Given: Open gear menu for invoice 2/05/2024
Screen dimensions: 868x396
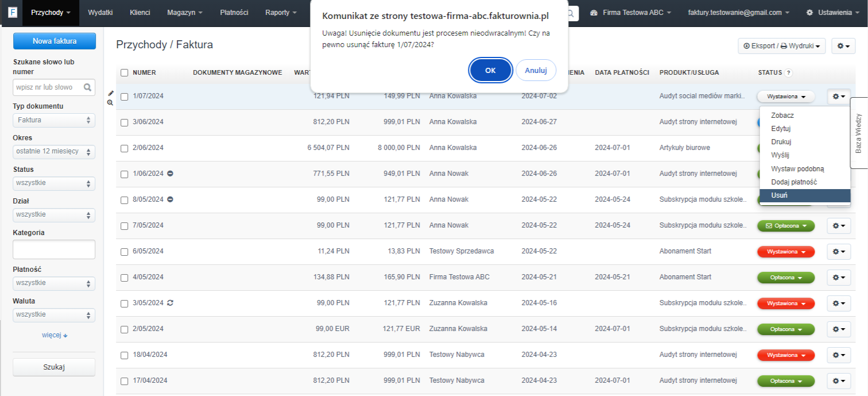Looking at the screenshot, I should [x=839, y=329].
